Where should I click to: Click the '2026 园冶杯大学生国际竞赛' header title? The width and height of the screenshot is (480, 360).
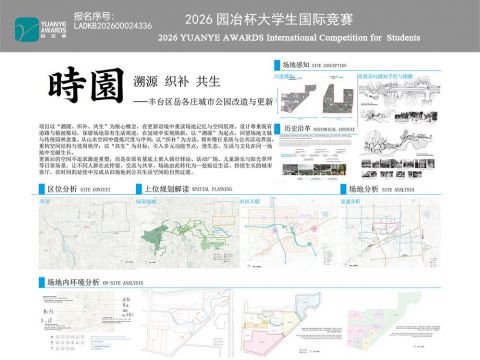(x=269, y=19)
